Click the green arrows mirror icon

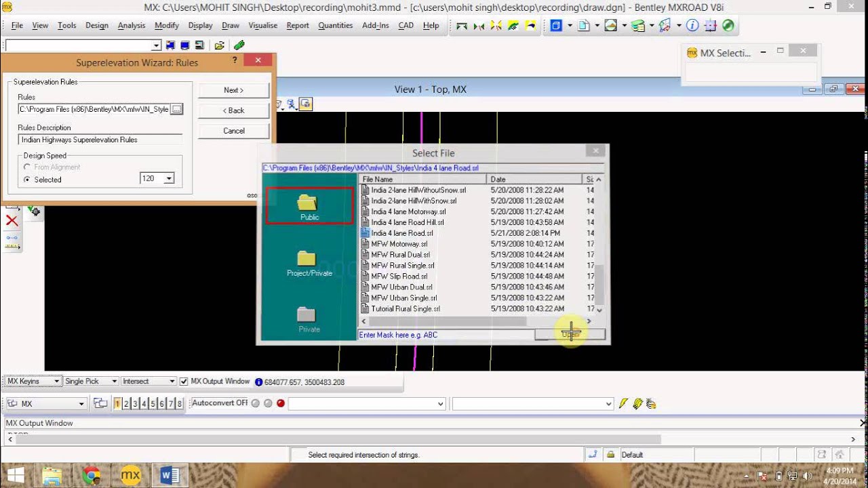click(479, 26)
